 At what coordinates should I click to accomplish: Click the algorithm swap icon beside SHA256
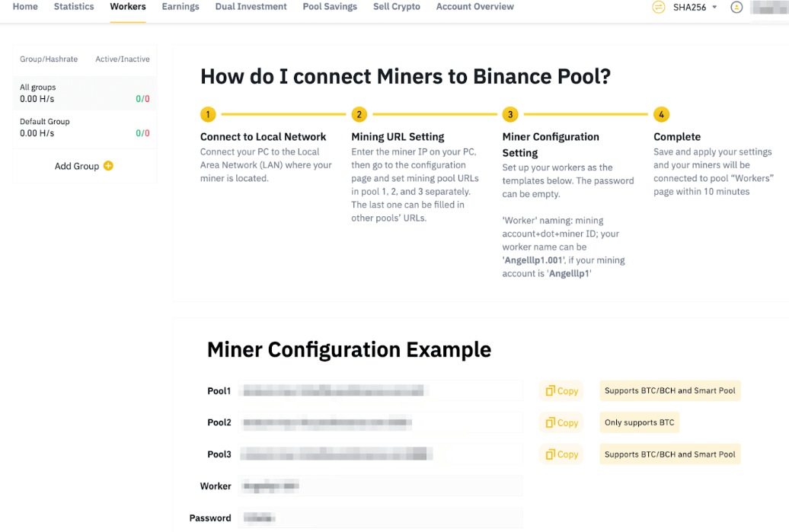(x=658, y=7)
